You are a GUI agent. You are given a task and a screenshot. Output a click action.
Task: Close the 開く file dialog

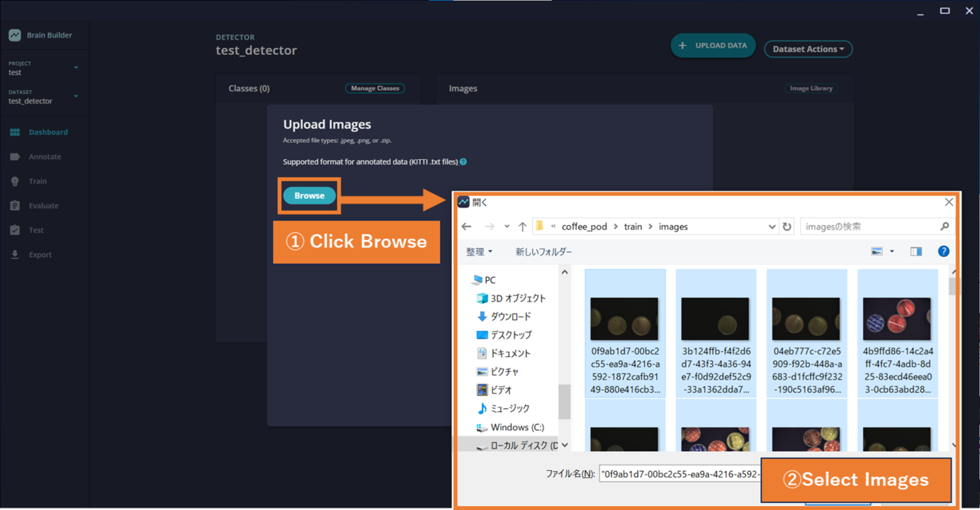coord(949,202)
